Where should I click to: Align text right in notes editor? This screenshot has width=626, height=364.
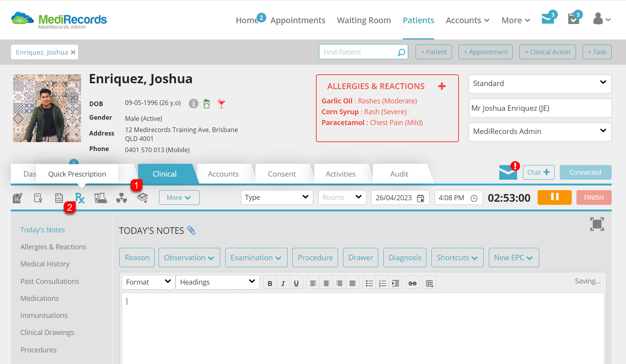(x=339, y=283)
